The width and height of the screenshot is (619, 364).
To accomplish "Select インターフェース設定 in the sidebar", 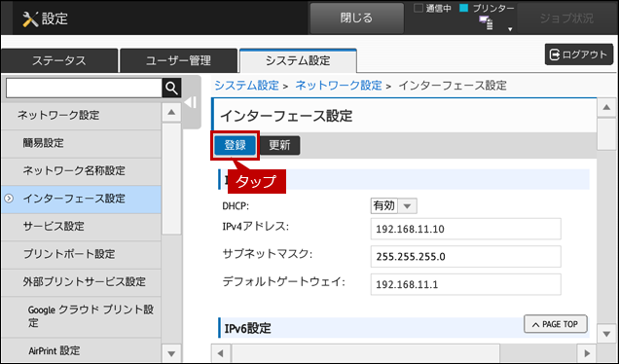I will tap(81, 199).
